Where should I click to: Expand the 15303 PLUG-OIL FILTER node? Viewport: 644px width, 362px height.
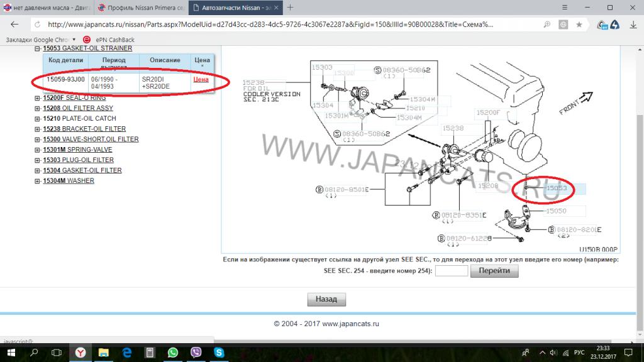tap(37, 160)
